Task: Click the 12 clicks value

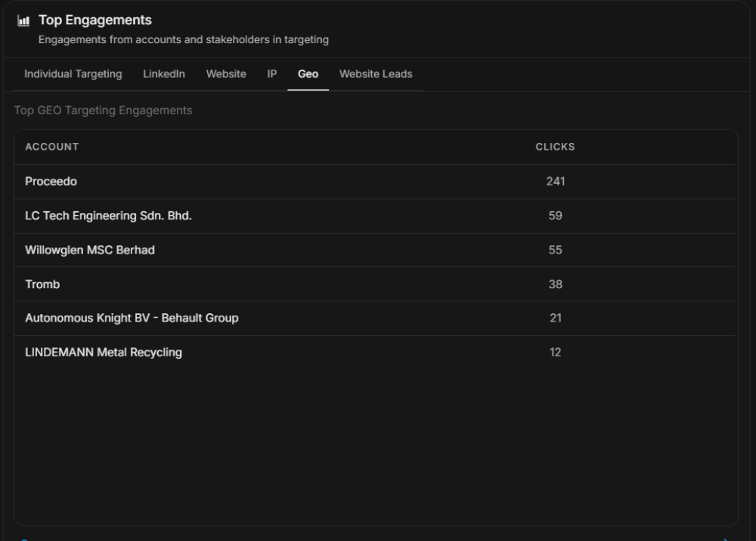Action: (x=556, y=353)
